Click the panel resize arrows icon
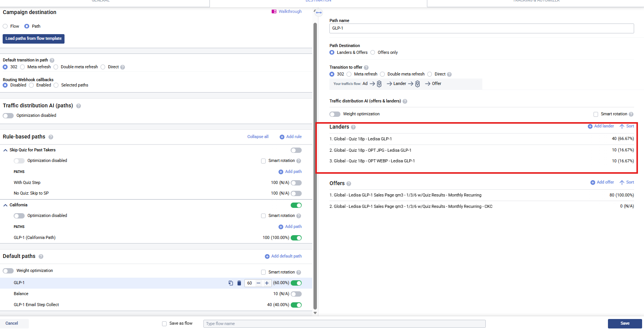This screenshot has width=644, height=330. pyautogui.click(x=318, y=13)
